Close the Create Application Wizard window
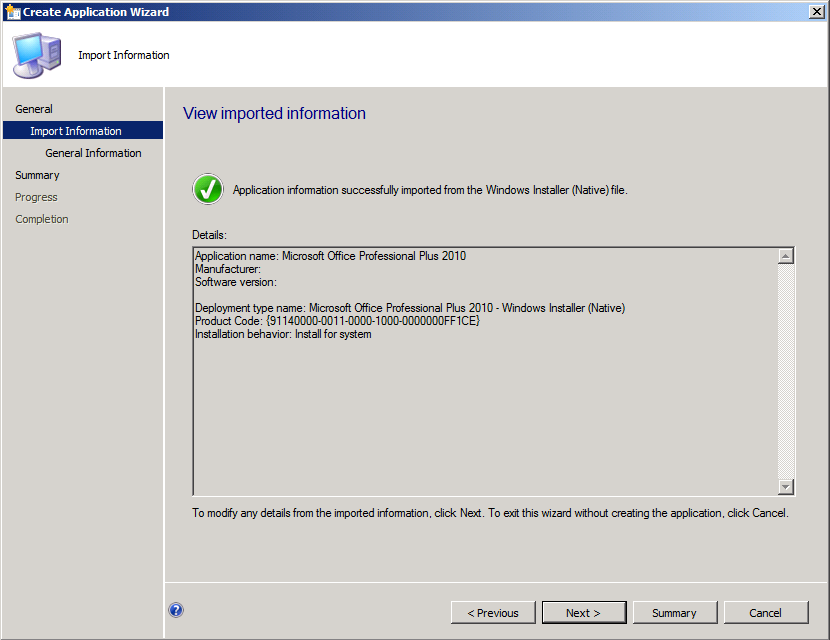This screenshot has width=830, height=640. click(x=817, y=12)
